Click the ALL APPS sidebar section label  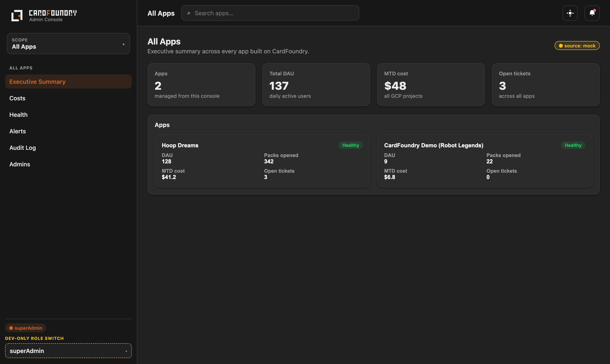[21, 68]
